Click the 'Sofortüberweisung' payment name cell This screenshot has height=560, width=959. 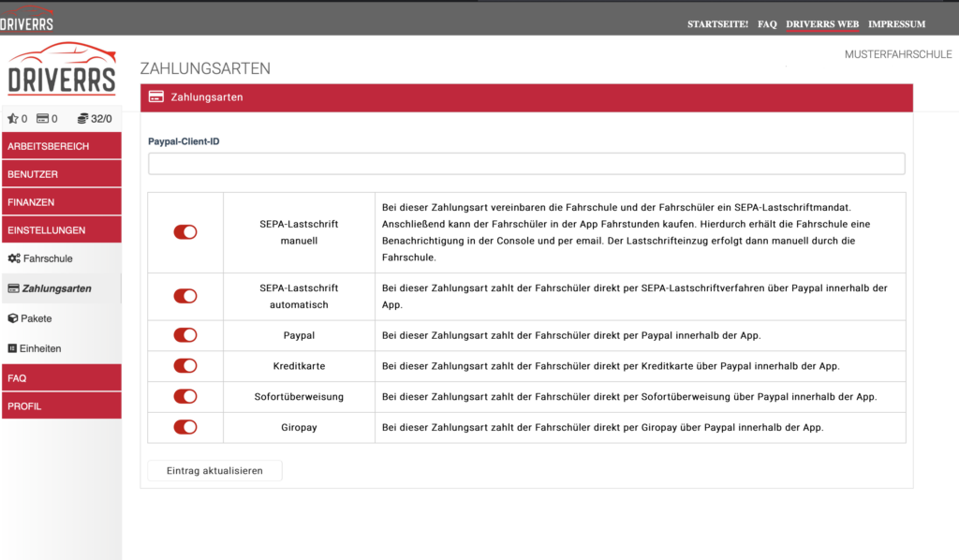(299, 397)
